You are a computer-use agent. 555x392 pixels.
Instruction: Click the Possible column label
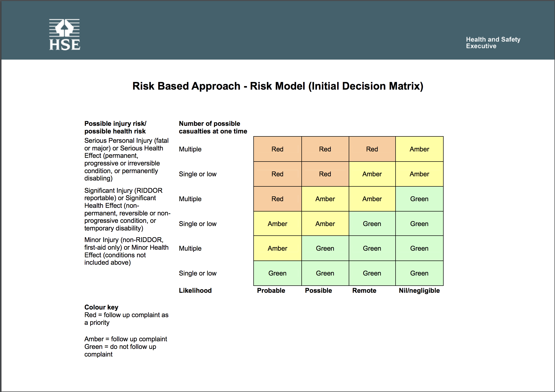point(318,291)
